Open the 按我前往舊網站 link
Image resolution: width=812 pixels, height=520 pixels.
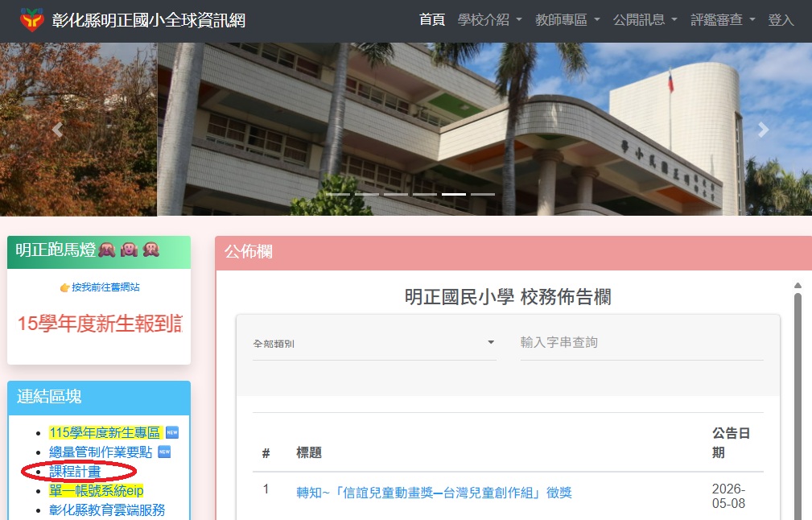pos(105,287)
